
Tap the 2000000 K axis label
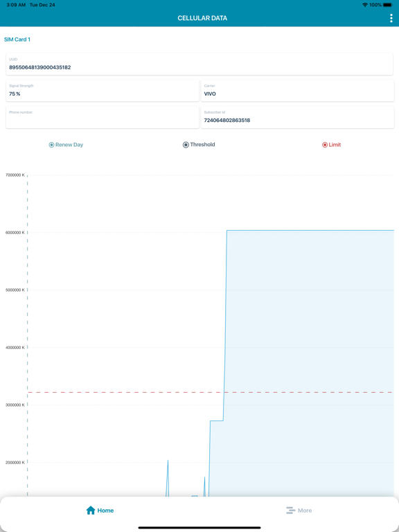pos(15,462)
